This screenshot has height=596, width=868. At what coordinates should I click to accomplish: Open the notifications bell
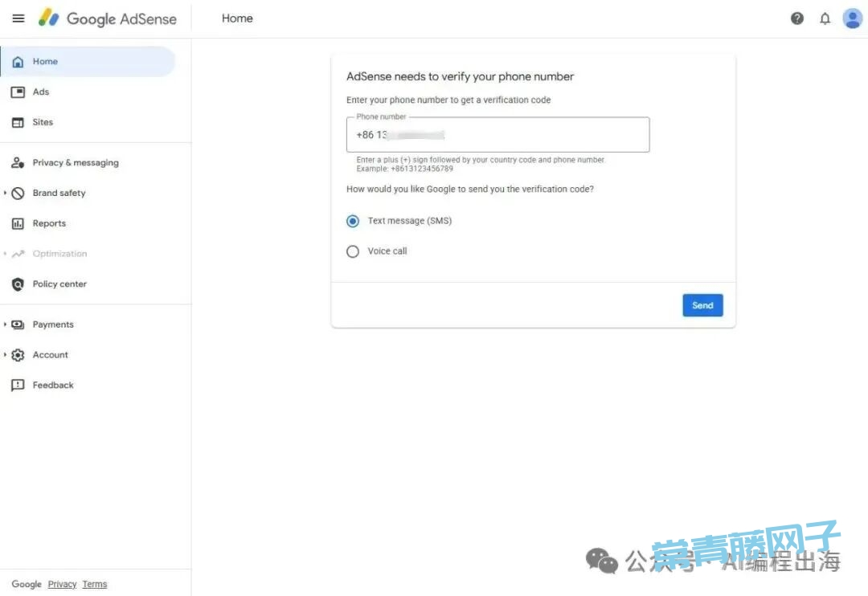pos(825,18)
